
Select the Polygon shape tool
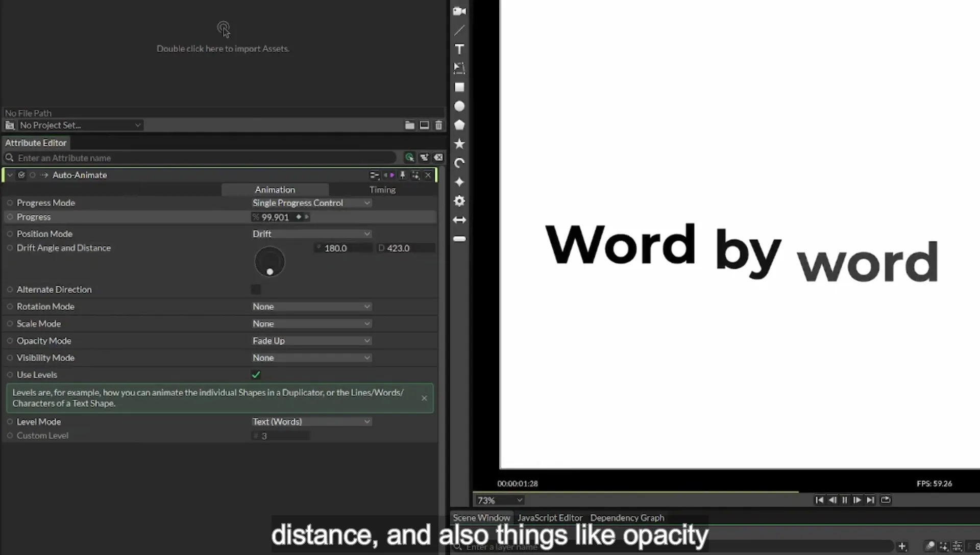(459, 125)
